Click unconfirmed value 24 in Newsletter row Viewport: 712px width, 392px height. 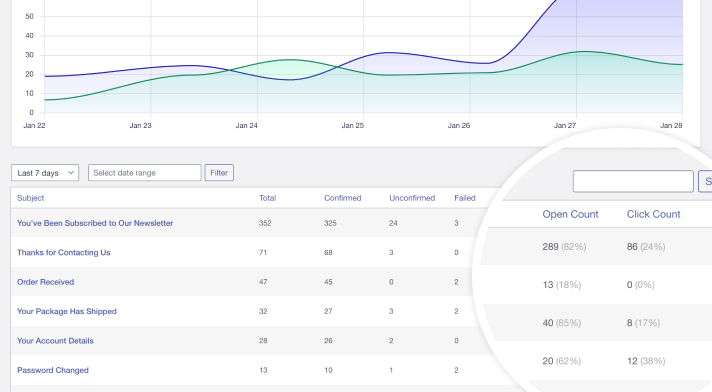point(393,223)
